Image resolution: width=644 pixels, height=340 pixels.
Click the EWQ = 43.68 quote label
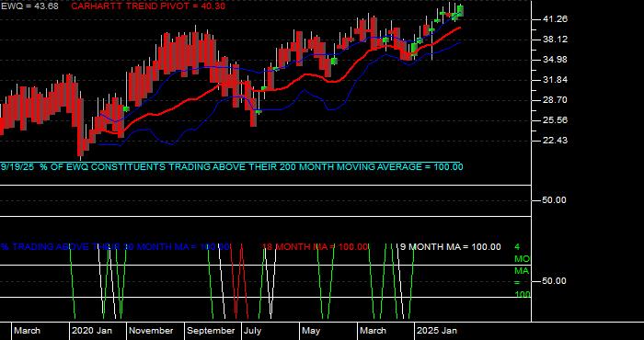pyautogui.click(x=29, y=6)
